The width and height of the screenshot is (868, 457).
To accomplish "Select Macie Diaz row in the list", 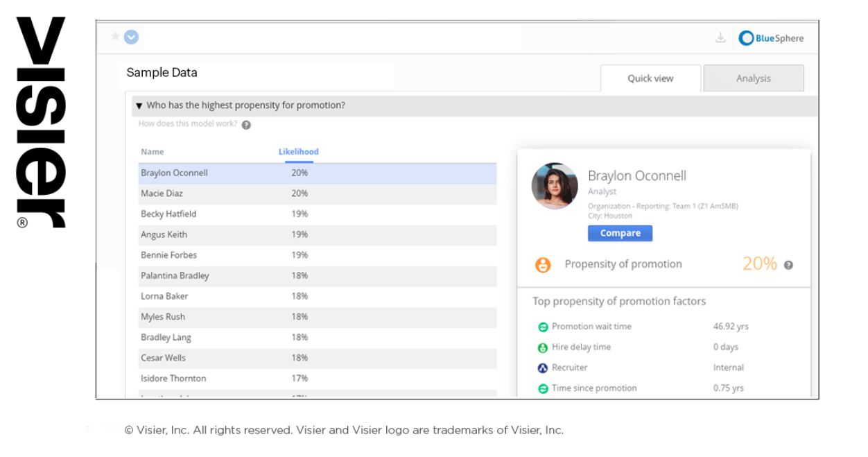I will 317,193.
